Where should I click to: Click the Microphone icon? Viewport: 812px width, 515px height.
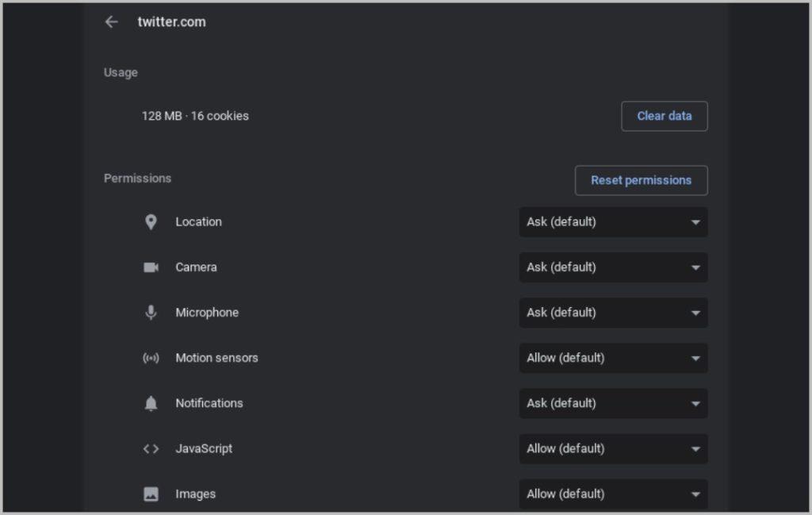(x=151, y=313)
